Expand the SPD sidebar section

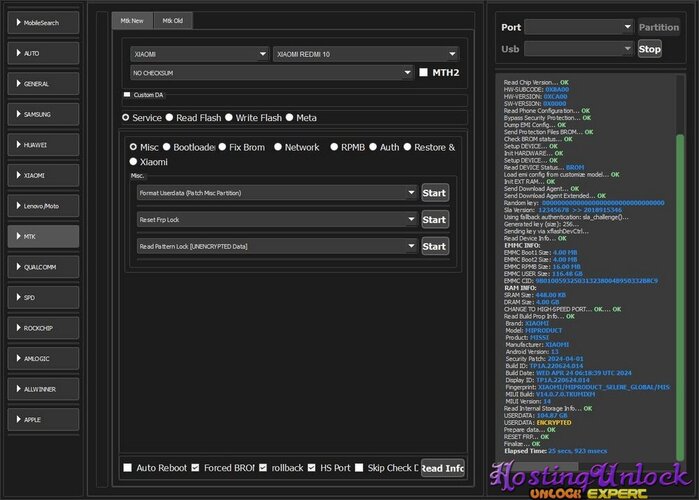point(43,297)
